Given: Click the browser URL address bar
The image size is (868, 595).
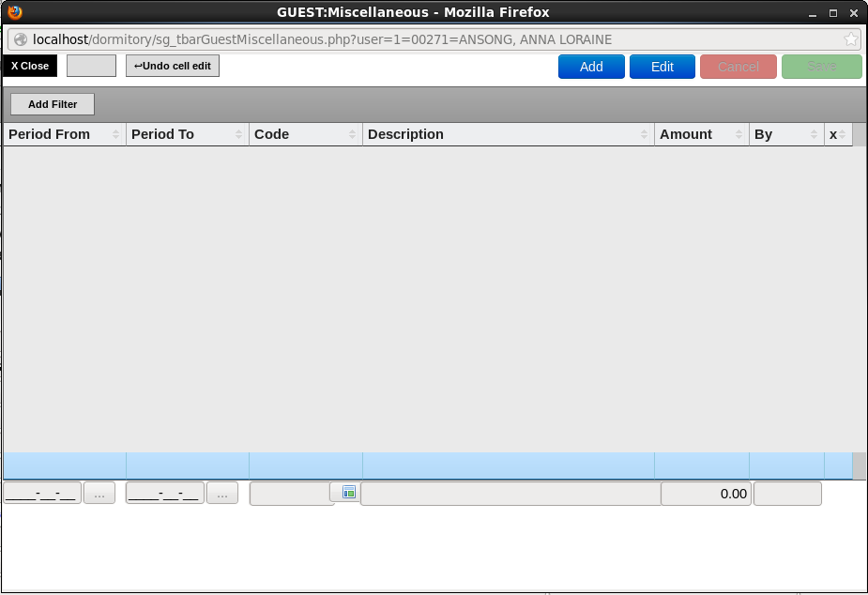Looking at the screenshot, I should (422, 39).
